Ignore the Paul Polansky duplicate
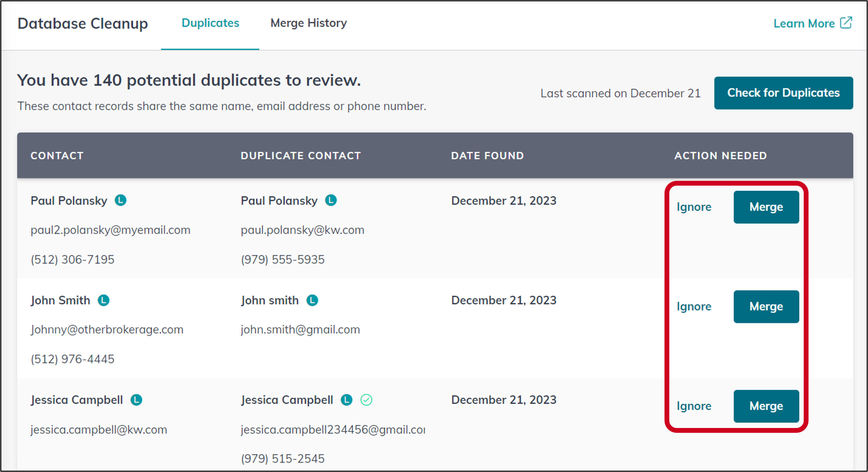The width and height of the screenshot is (868, 472). pyautogui.click(x=694, y=207)
